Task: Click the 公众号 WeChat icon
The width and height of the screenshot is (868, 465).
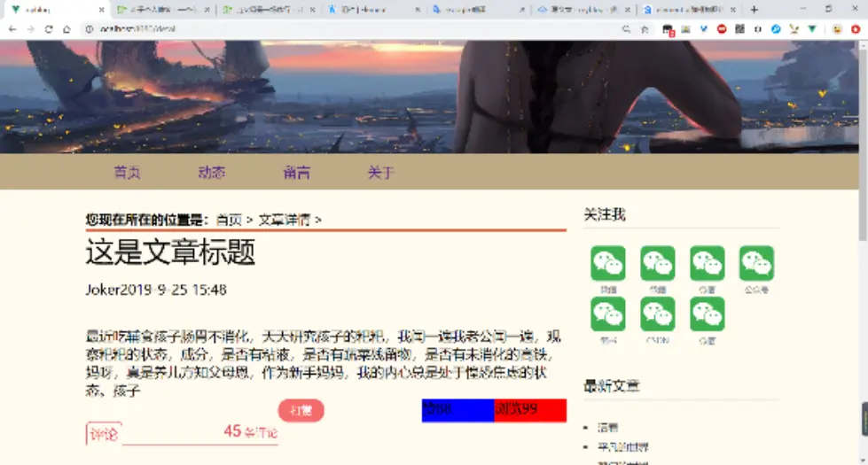Action: 756,263
